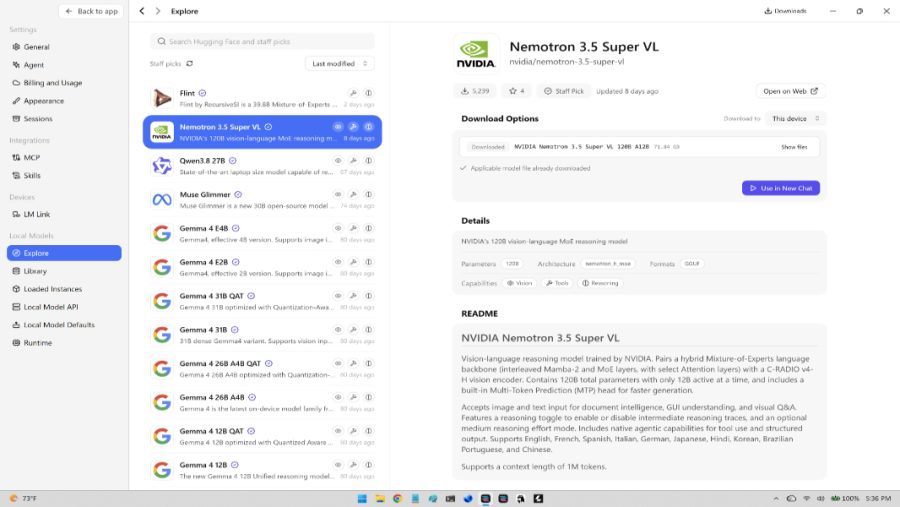
Task: Open the MCP integrations page
Action: click(x=32, y=157)
